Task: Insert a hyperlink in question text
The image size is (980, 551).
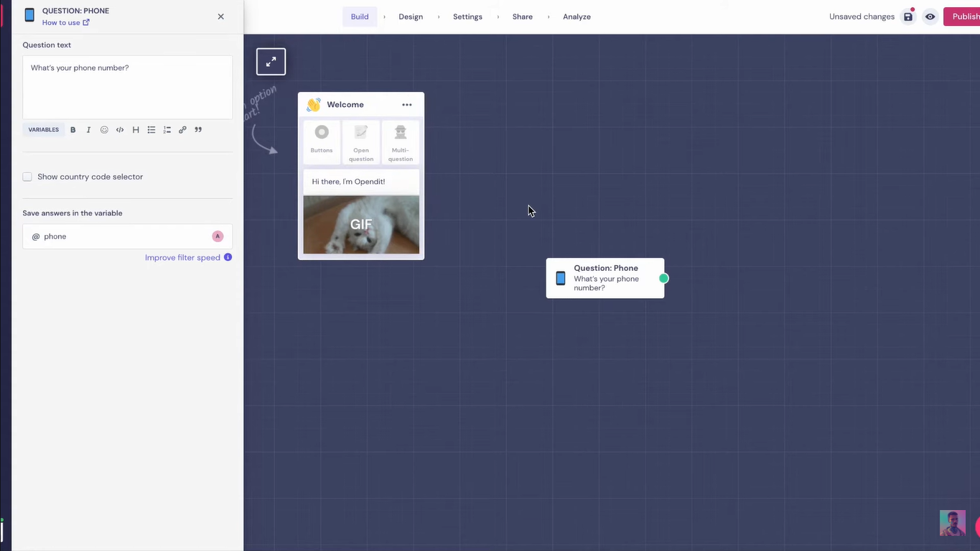Action: pos(182,130)
